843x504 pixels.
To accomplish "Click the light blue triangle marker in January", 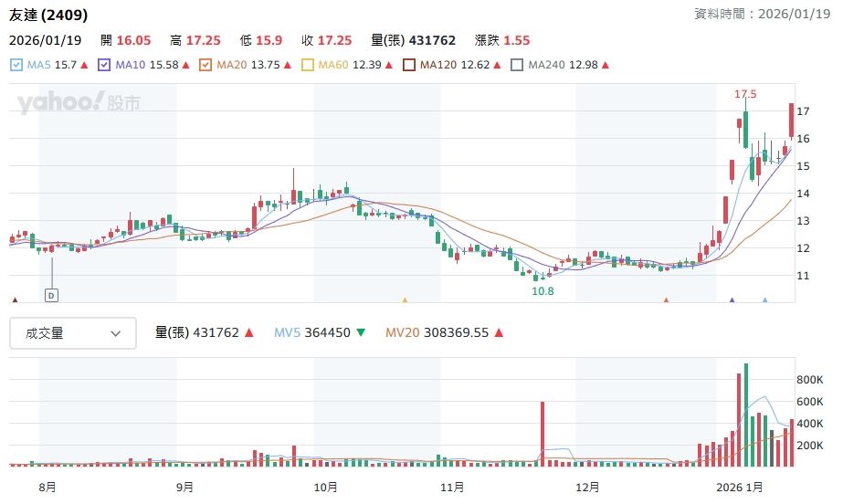I will 765,299.
